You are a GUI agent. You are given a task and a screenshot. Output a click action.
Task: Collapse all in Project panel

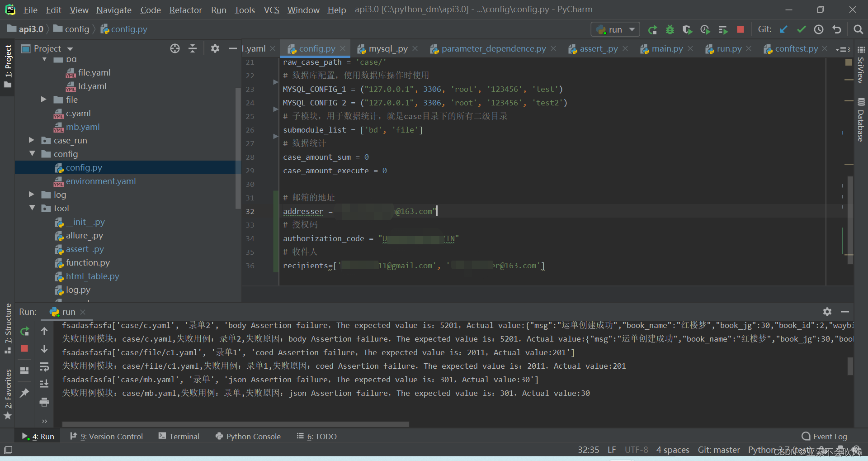193,48
